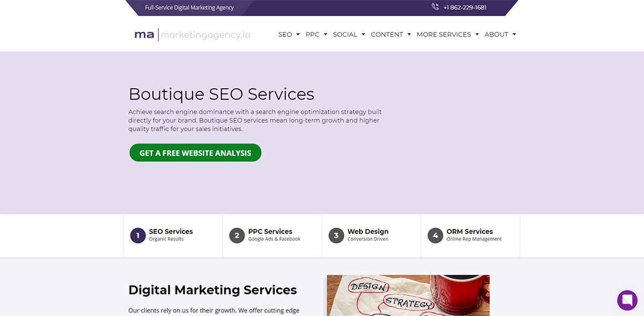The image size is (644, 316).
Task: Call the +1 862-229-1681 phone link
Action: pos(465,7)
